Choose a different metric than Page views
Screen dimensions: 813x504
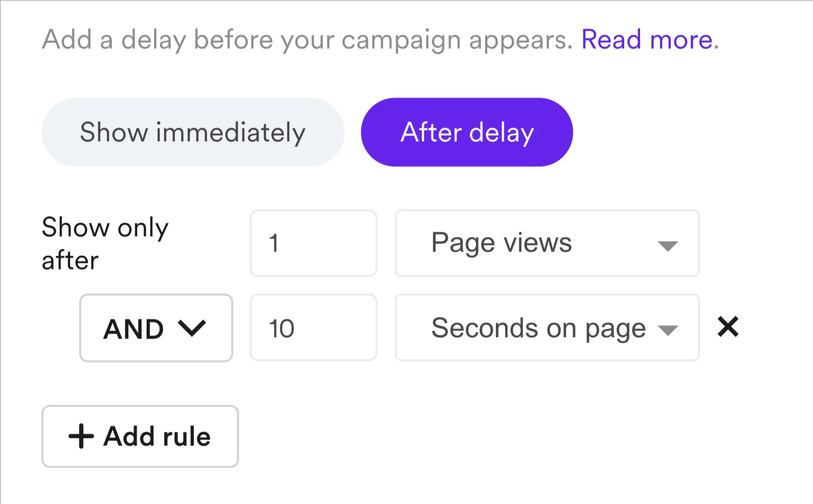click(547, 244)
